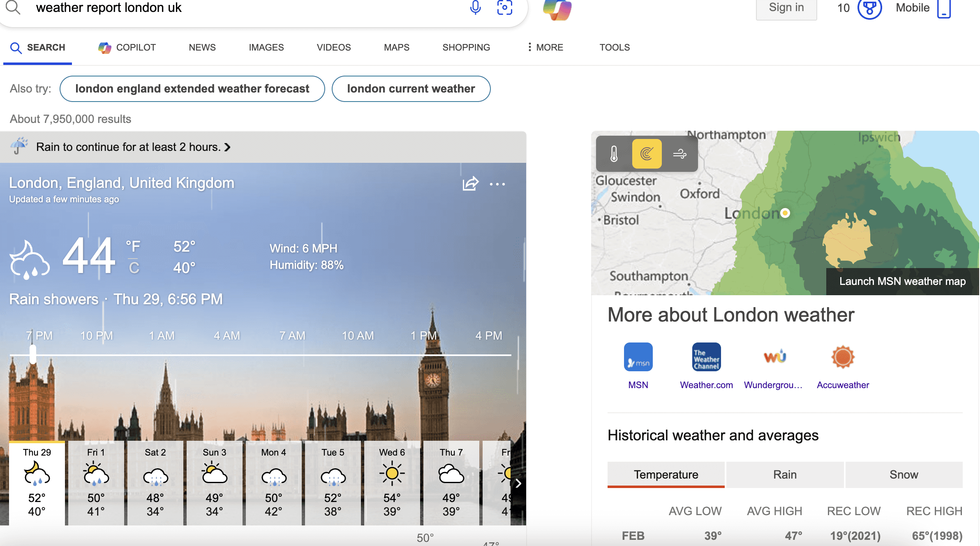
Task: Select the wind map layer icon
Action: tap(680, 154)
